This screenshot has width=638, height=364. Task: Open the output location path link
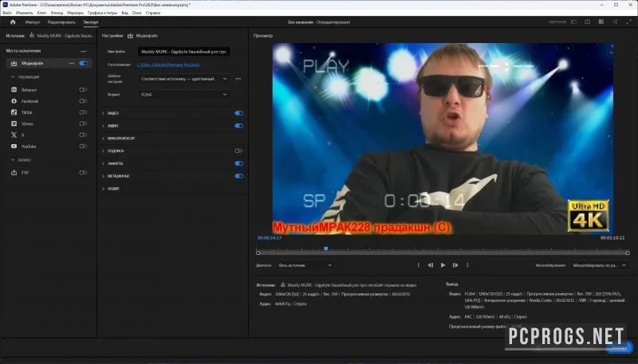pyautogui.click(x=168, y=65)
